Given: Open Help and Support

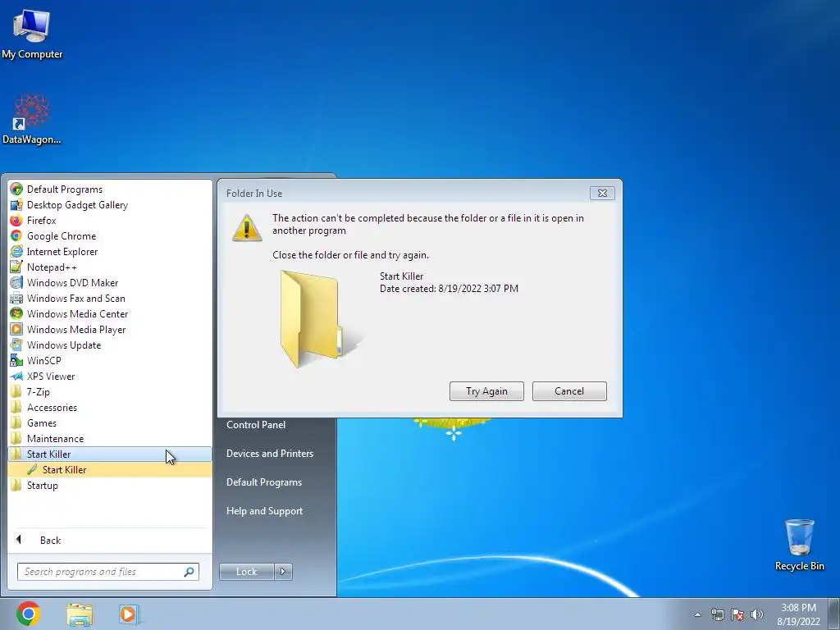Looking at the screenshot, I should pyautogui.click(x=265, y=511).
